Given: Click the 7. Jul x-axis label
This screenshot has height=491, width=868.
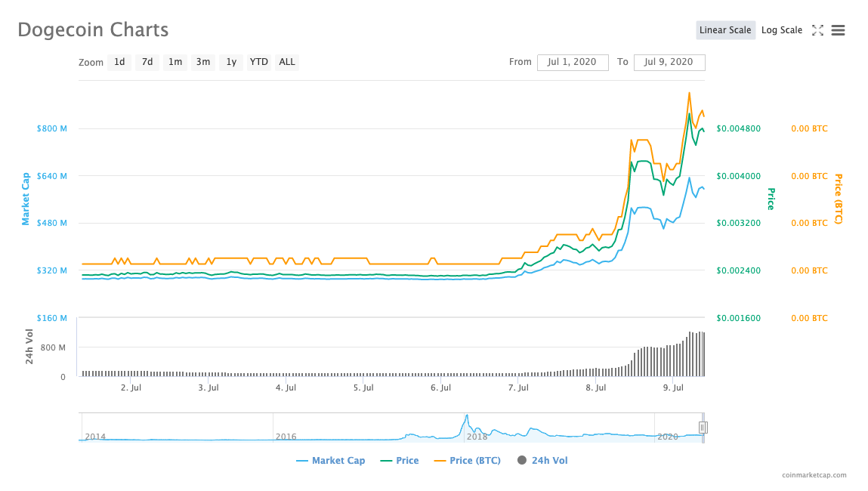Looking at the screenshot, I should (x=518, y=388).
